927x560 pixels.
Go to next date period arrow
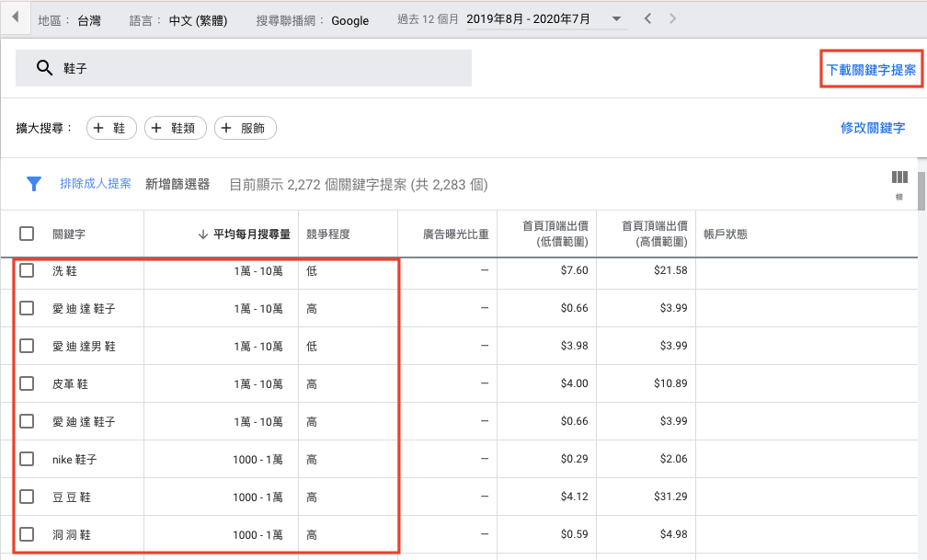point(673,19)
